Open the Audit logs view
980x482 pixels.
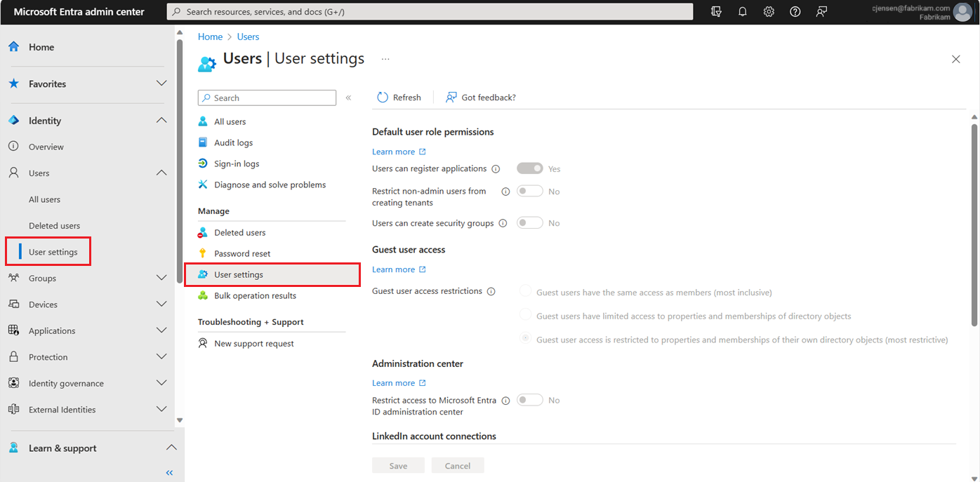(x=233, y=142)
